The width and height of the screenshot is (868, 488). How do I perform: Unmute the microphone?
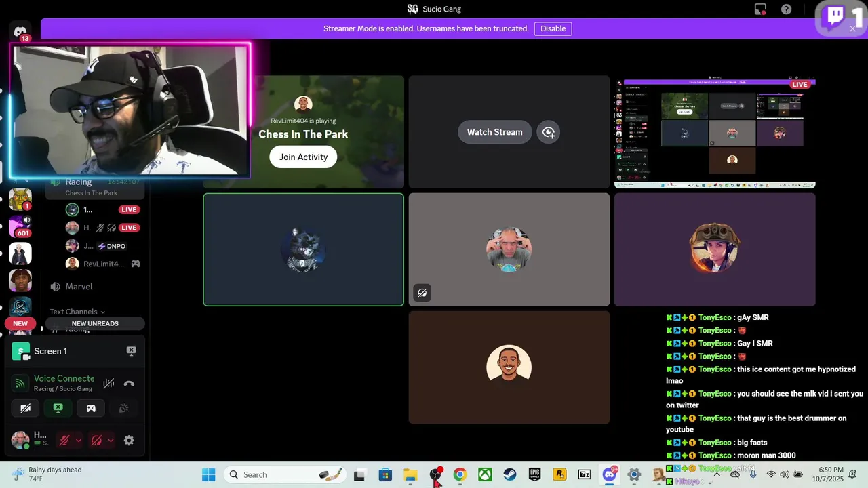click(64, 441)
